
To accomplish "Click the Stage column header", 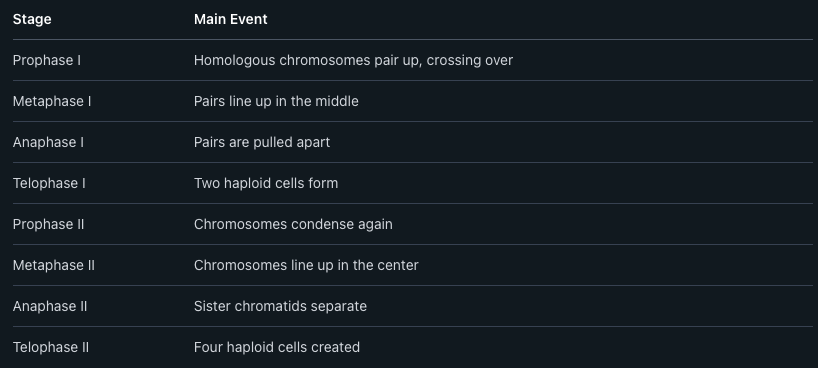I will click(x=32, y=19).
